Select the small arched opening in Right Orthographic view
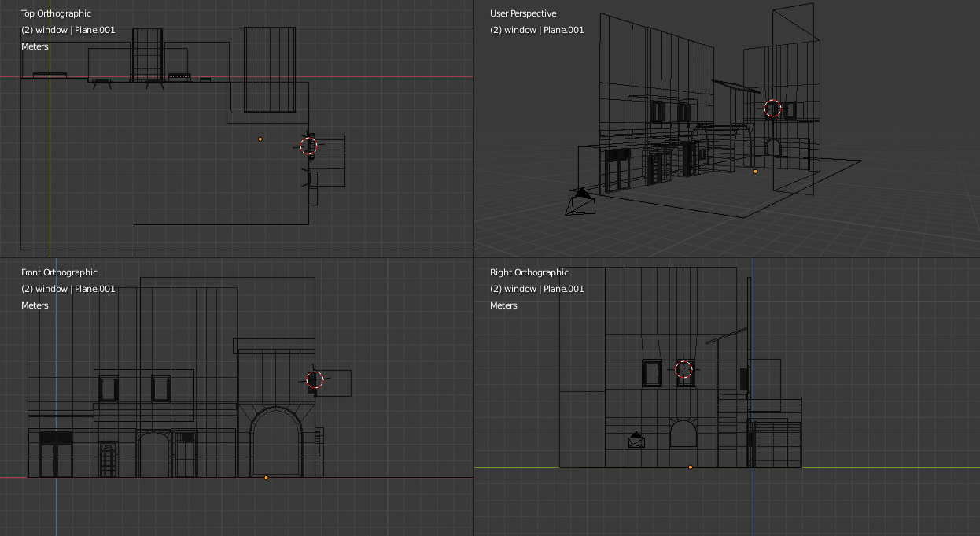This screenshot has height=536, width=980. [x=683, y=434]
